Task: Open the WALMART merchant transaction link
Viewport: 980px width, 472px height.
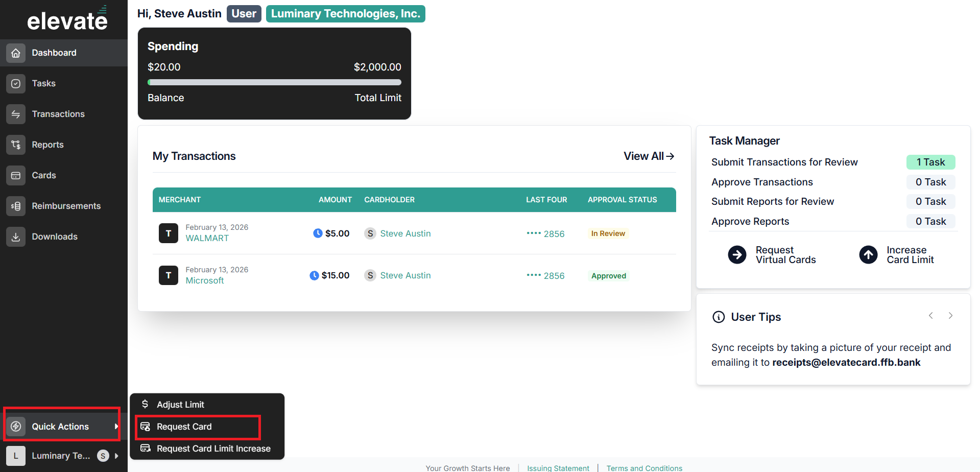Action: [207, 238]
